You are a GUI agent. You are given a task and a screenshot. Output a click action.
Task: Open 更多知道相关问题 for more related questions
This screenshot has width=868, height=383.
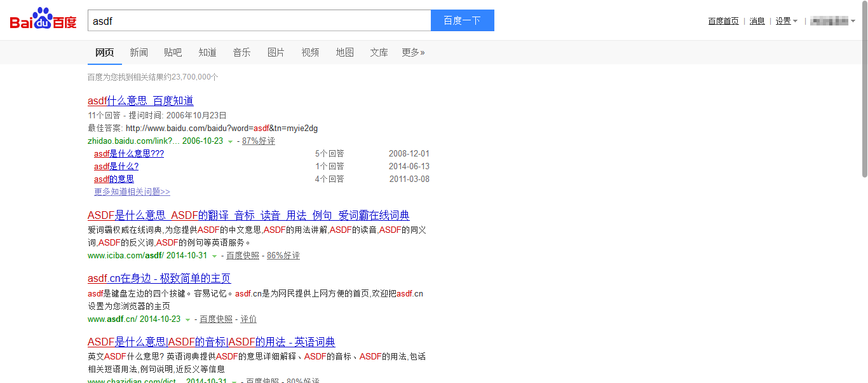click(132, 191)
